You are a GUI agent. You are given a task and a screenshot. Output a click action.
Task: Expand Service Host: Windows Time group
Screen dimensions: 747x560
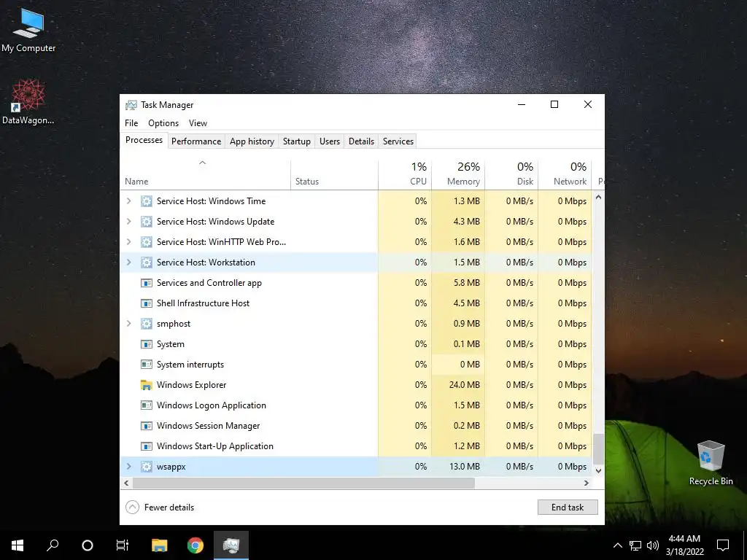pyautogui.click(x=128, y=201)
